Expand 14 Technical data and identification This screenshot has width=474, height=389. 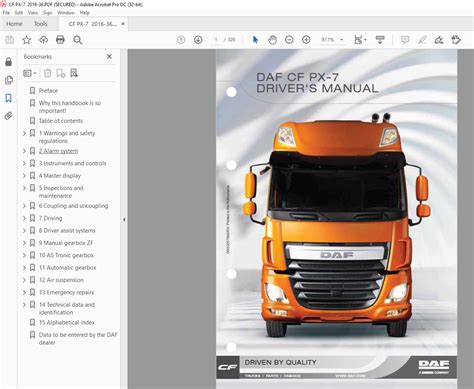(x=24, y=305)
